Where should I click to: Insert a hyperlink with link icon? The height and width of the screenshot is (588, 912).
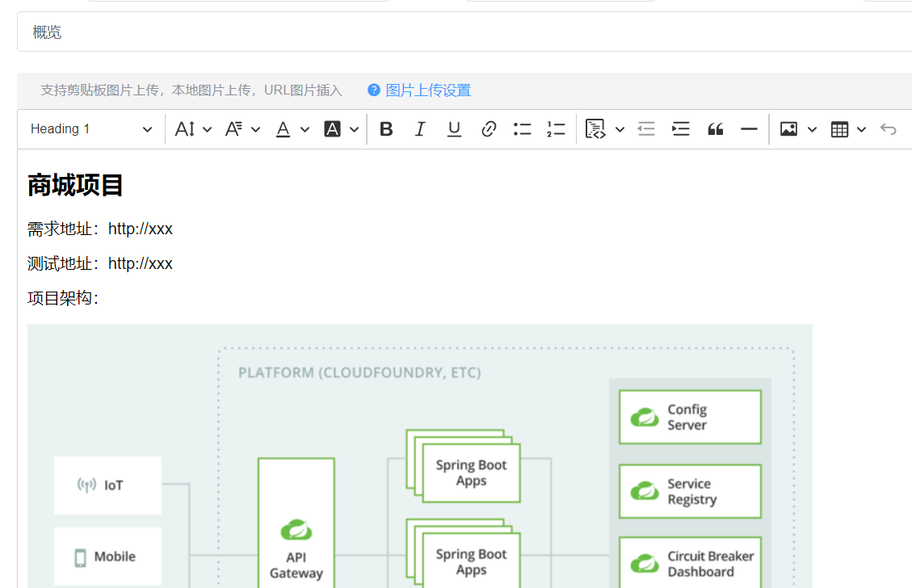click(x=489, y=129)
